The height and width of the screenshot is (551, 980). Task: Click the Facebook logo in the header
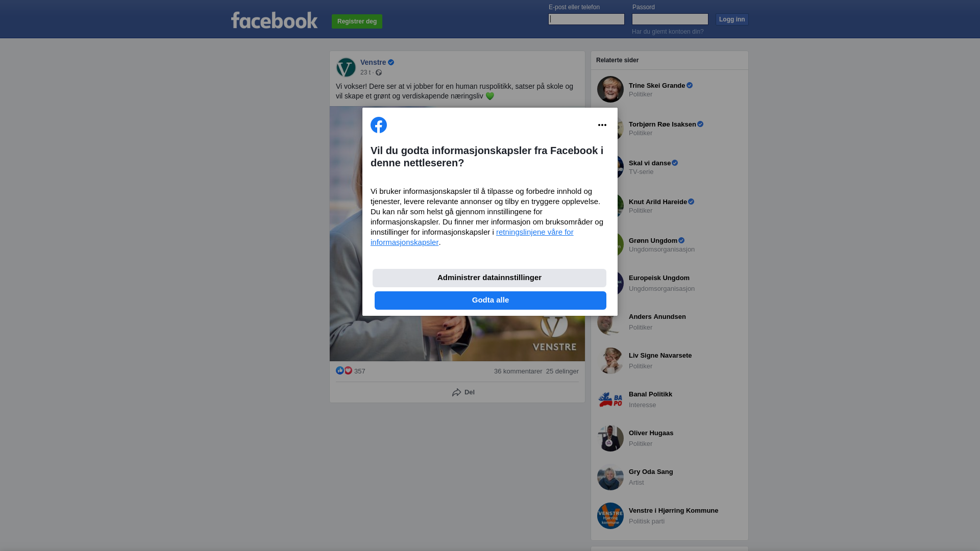274,20
